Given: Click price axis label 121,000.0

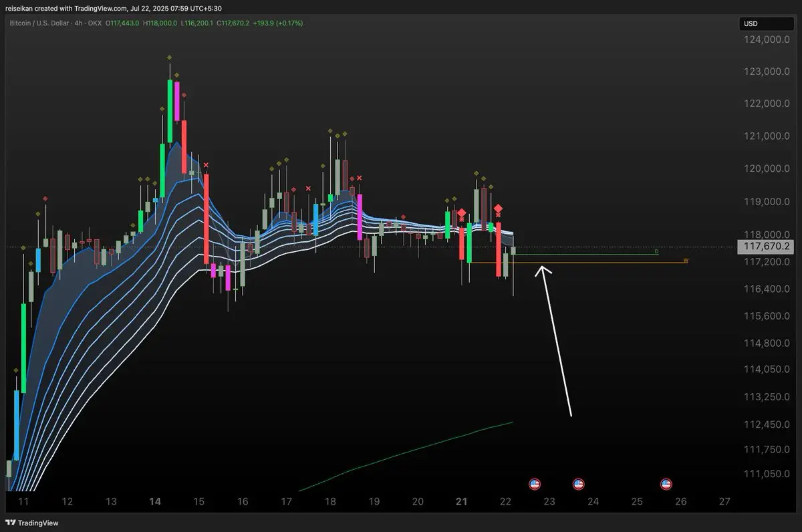Looking at the screenshot, I should (x=766, y=136).
